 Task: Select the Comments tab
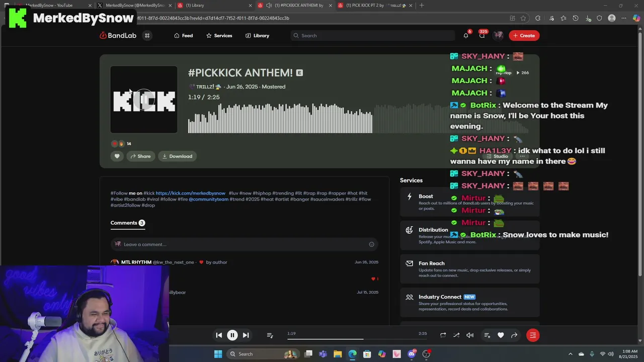[x=128, y=223]
